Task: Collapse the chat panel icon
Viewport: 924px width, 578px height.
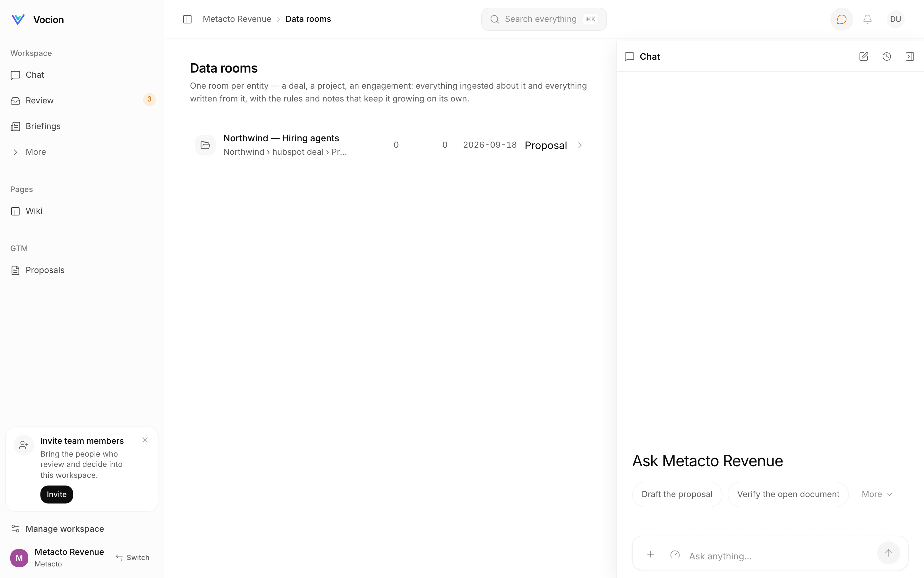Action: click(x=910, y=57)
